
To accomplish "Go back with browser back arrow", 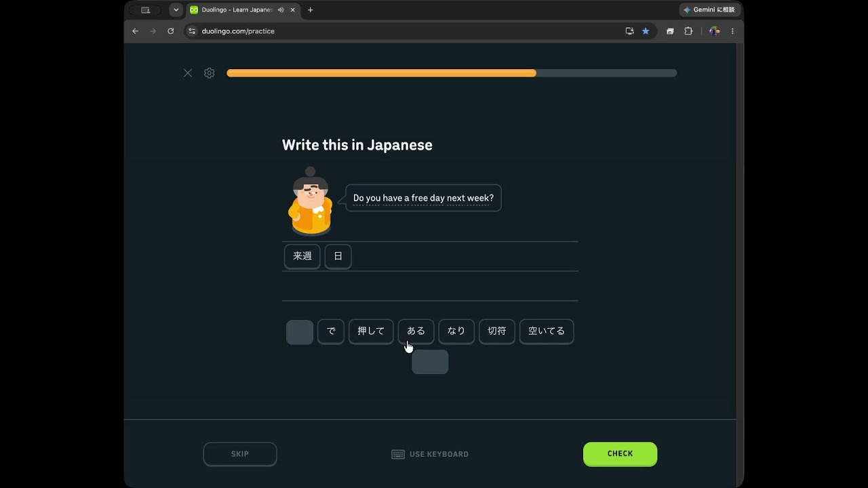I will click(x=135, y=31).
